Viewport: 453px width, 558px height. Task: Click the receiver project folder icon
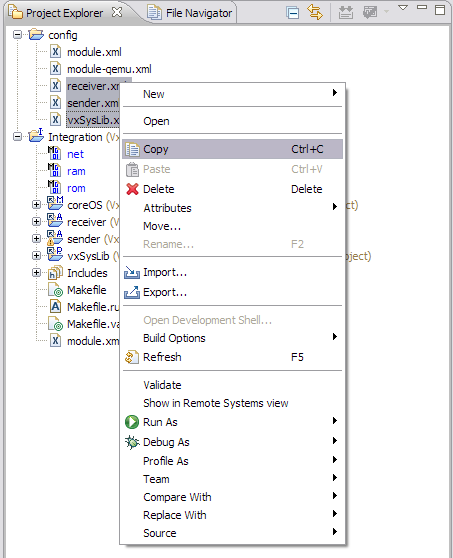[x=55, y=221]
